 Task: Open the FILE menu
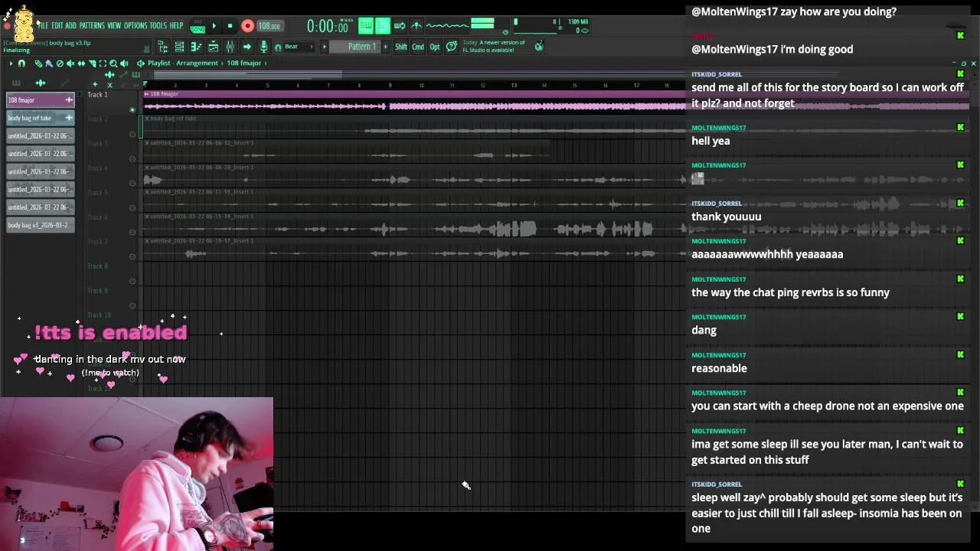[44, 25]
